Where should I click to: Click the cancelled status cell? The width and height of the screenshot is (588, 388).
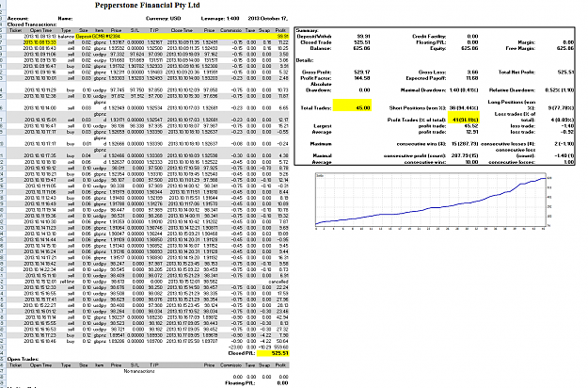tap(278, 282)
